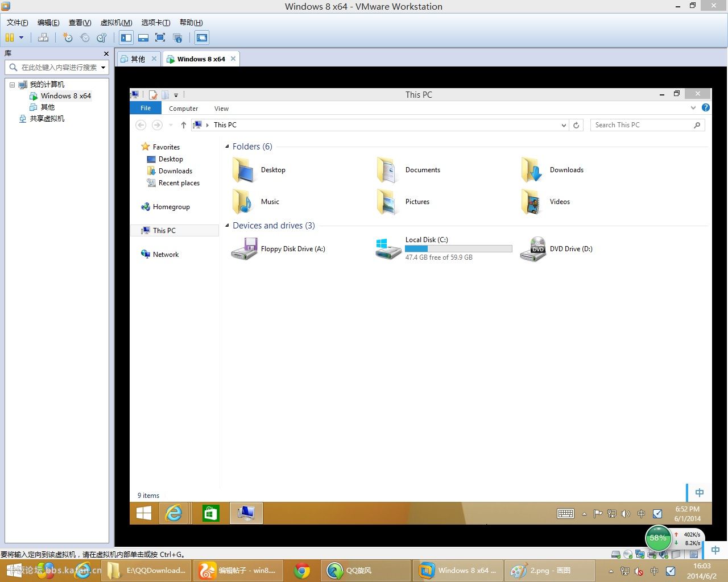
Task: Open the recent locations dropdown arrow
Action: pos(171,125)
